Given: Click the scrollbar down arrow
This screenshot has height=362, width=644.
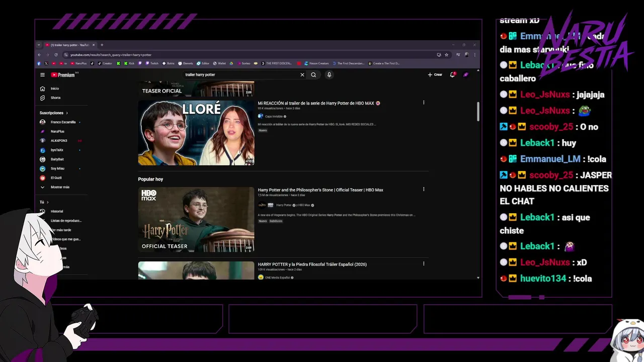Looking at the screenshot, I should pyautogui.click(x=478, y=278).
